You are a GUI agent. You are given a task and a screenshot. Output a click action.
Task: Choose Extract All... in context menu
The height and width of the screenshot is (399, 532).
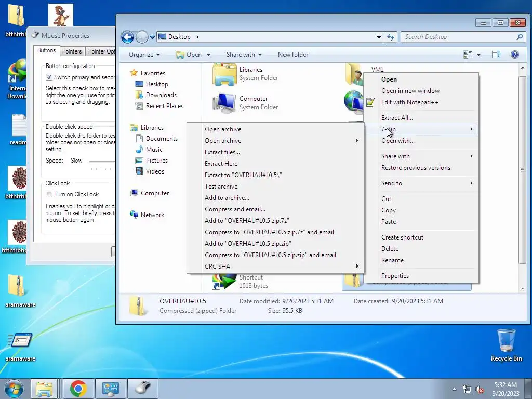(x=421, y=118)
